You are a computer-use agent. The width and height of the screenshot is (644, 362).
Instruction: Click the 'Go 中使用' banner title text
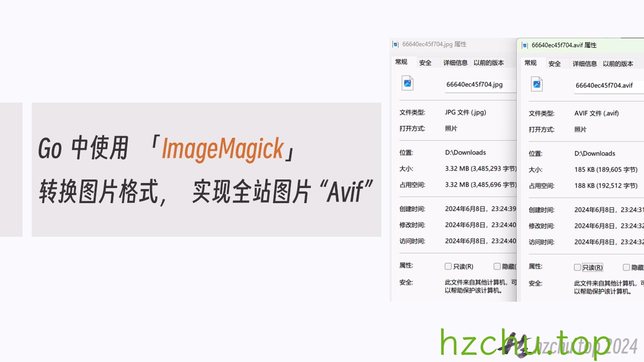[83, 149]
